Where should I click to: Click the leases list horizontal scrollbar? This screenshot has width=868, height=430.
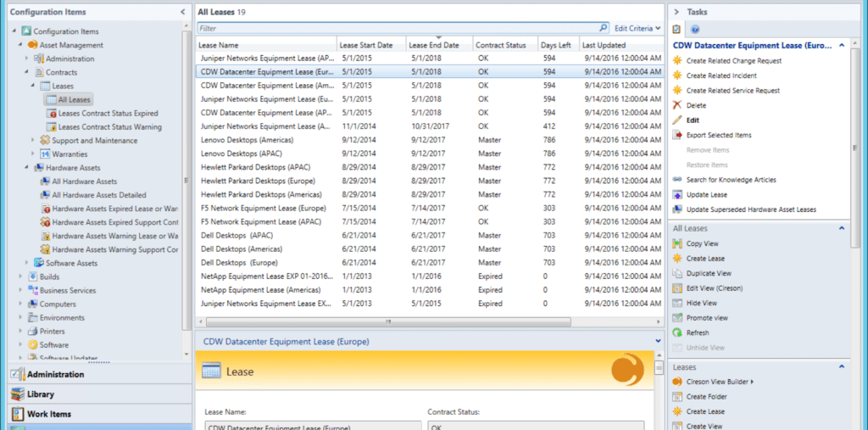(388, 321)
